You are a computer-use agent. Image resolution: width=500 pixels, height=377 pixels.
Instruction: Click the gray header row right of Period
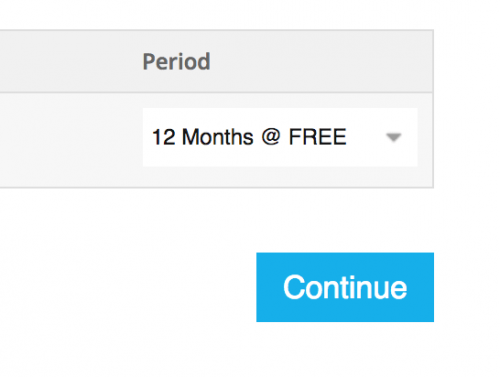(x=322, y=61)
